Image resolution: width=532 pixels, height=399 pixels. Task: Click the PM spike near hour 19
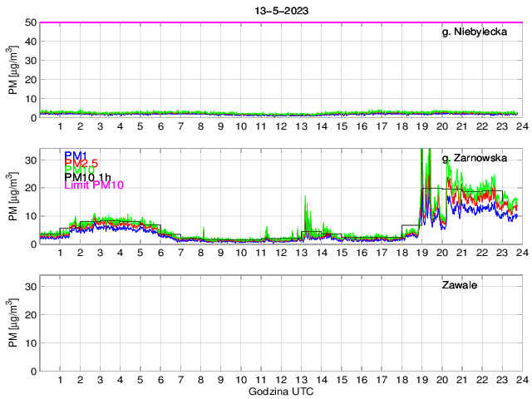click(422, 166)
